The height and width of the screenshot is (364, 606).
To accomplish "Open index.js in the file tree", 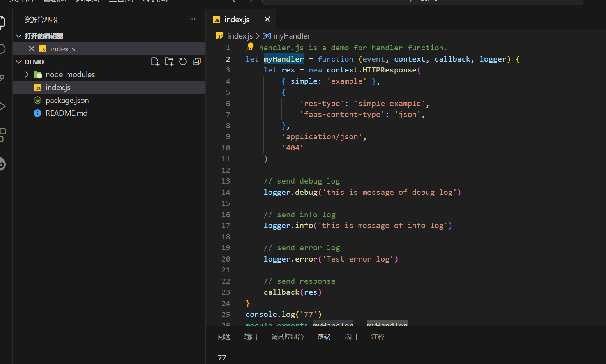I will click(109, 87).
